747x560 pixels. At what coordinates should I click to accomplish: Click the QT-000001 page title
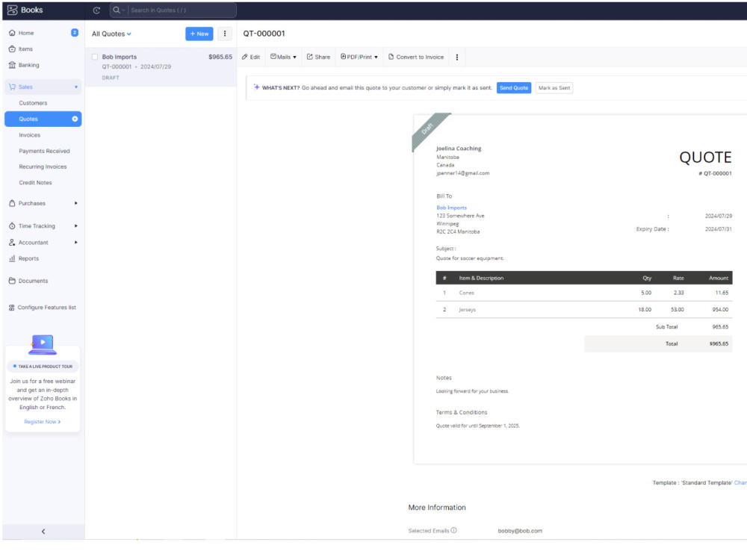click(264, 34)
